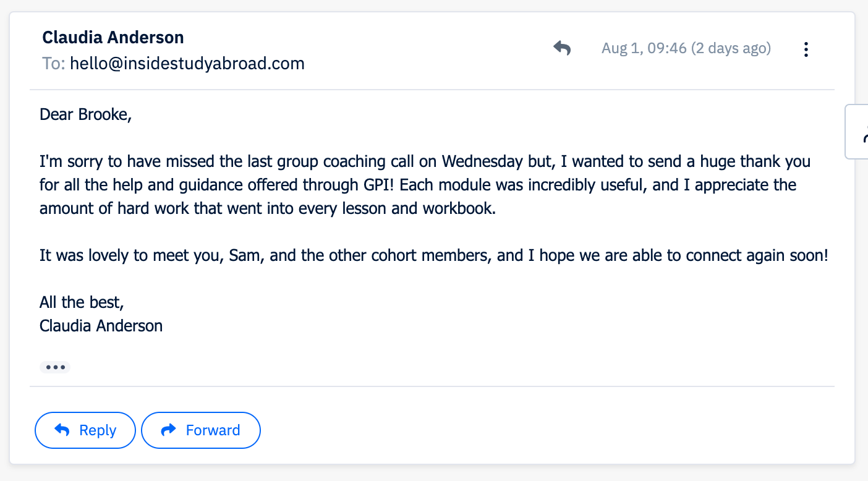The width and height of the screenshot is (868, 481).
Task: Click the paragraph about missed coaching call
Action: point(425,162)
